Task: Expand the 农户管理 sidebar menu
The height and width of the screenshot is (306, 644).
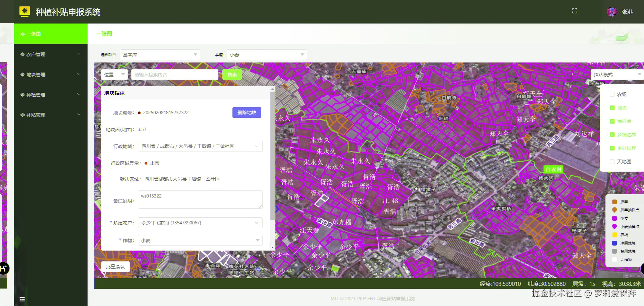Action: (x=51, y=54)
